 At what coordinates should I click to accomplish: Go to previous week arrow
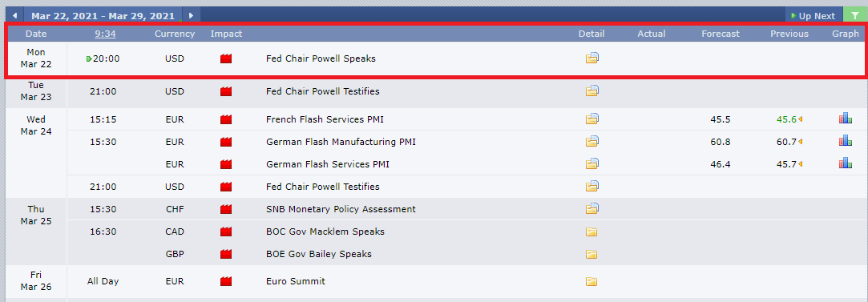(x=14, y=15)
